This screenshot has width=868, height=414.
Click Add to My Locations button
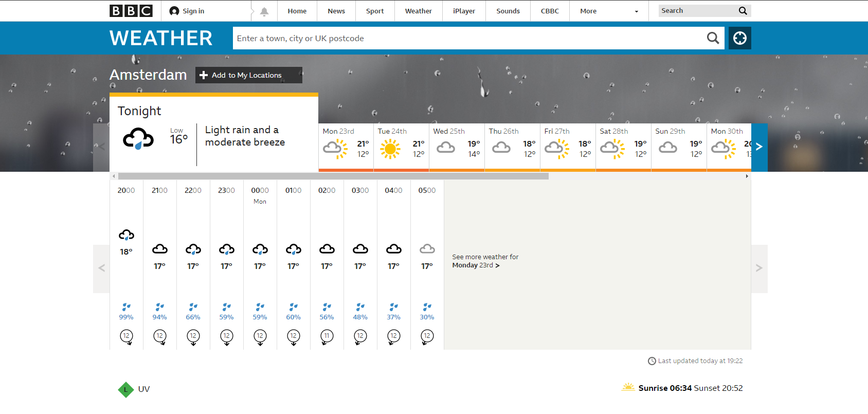(249, 75)
